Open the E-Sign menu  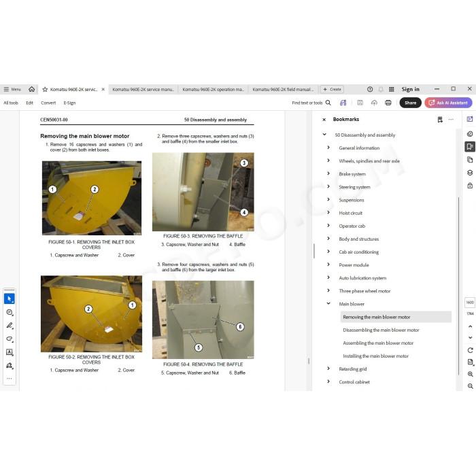click(69, 103)
